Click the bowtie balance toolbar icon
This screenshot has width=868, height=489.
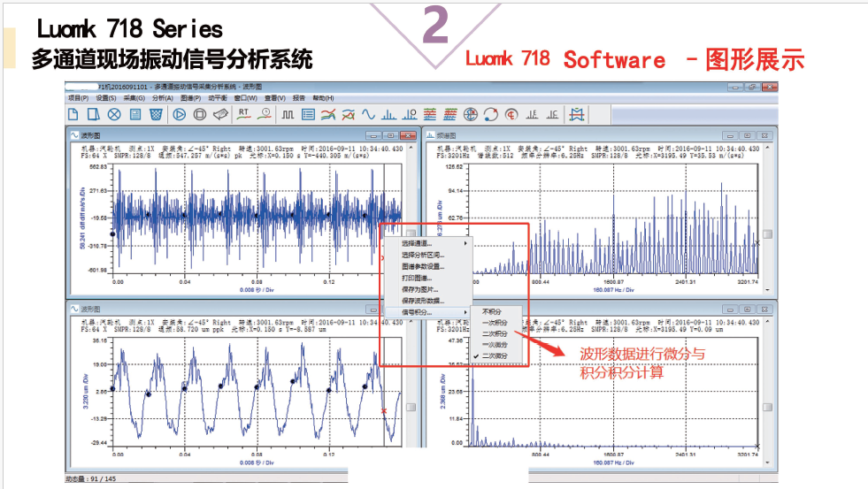[577, 114]
